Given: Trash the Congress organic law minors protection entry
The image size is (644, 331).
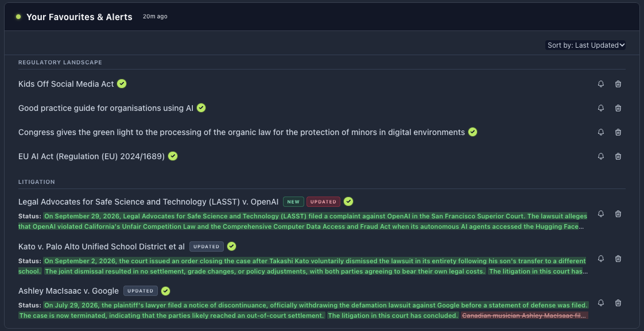Looking at the screenshot, I should pos(618,132).
